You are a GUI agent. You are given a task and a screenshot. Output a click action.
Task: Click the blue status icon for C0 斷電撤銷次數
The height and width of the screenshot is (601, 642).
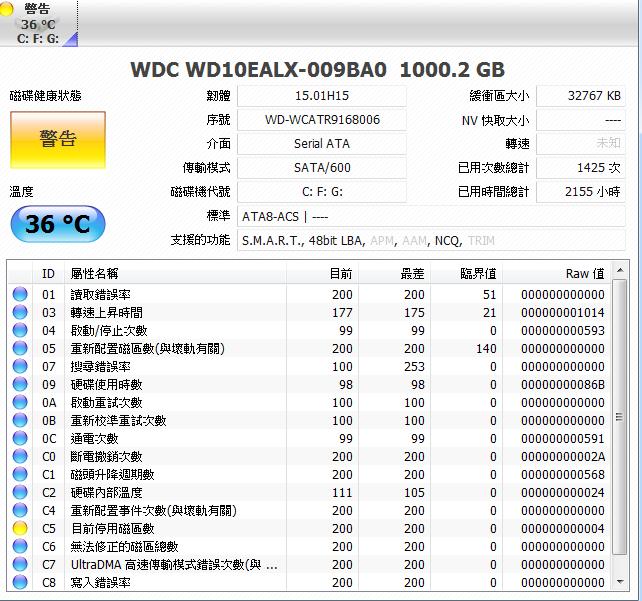(x=20, y=456)
